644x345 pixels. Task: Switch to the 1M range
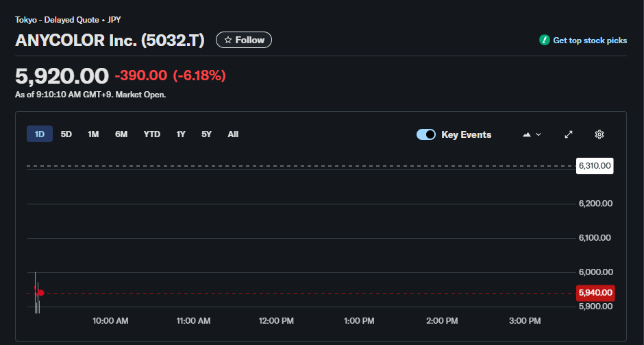93,134
